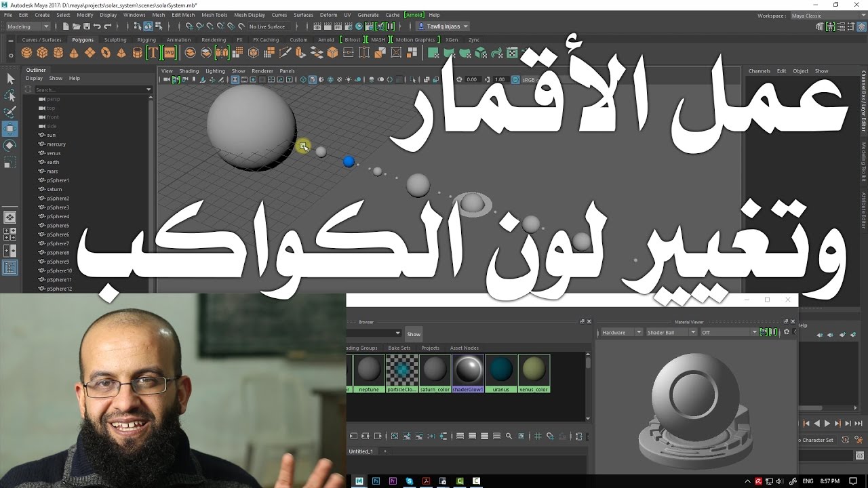Open Photoshop from the taskbar

point(376,481)
